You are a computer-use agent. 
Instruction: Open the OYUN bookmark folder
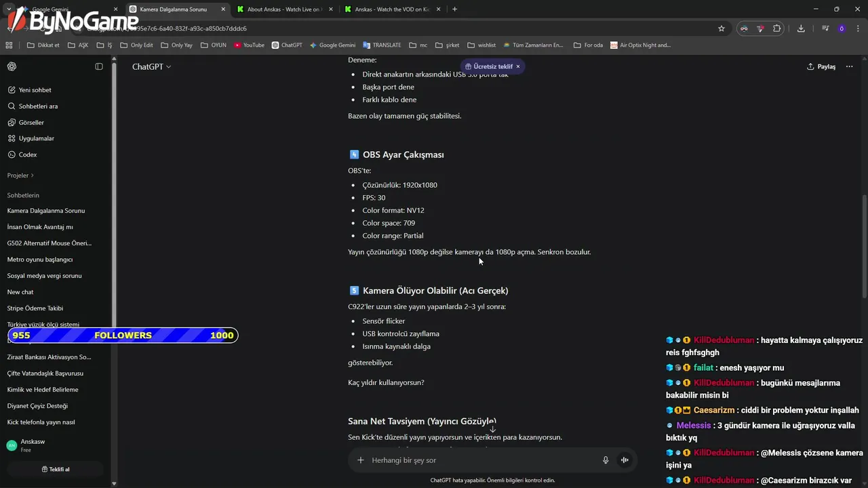coord(213,45)
